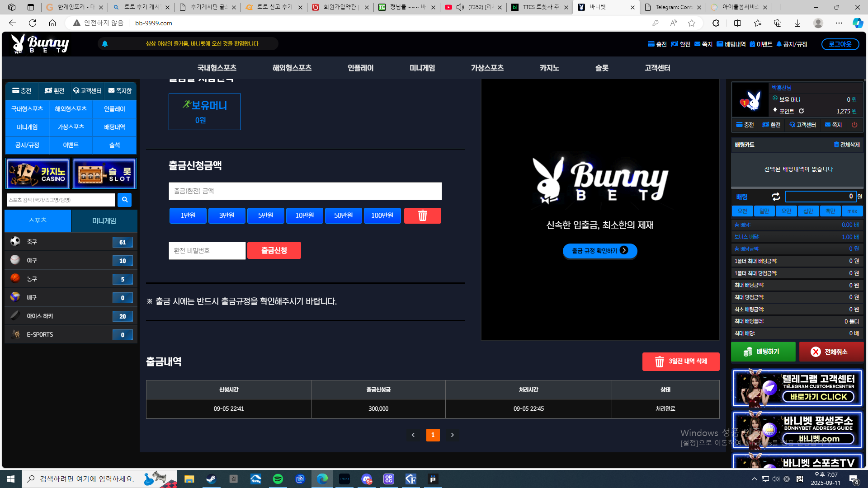Select 슬롯 in the main navigation bar
The width and height of the screenshot is (868, 488).
coord(602,68)
